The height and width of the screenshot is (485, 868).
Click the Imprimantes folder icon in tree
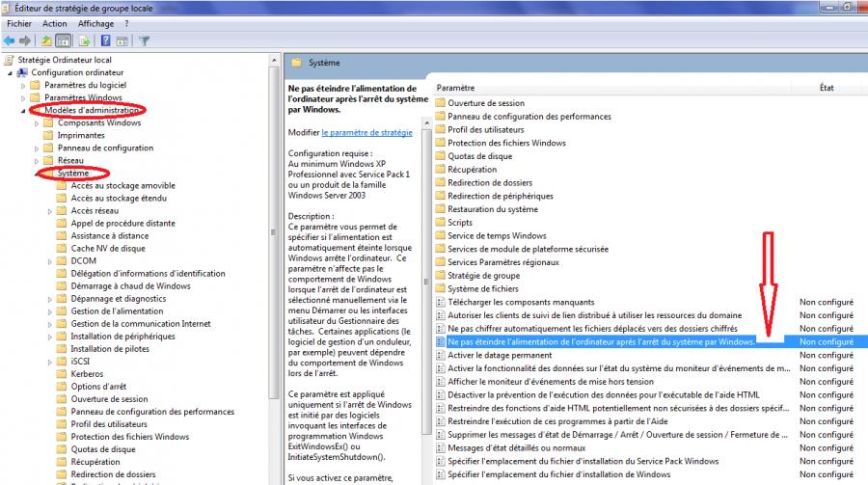(49, 135)
